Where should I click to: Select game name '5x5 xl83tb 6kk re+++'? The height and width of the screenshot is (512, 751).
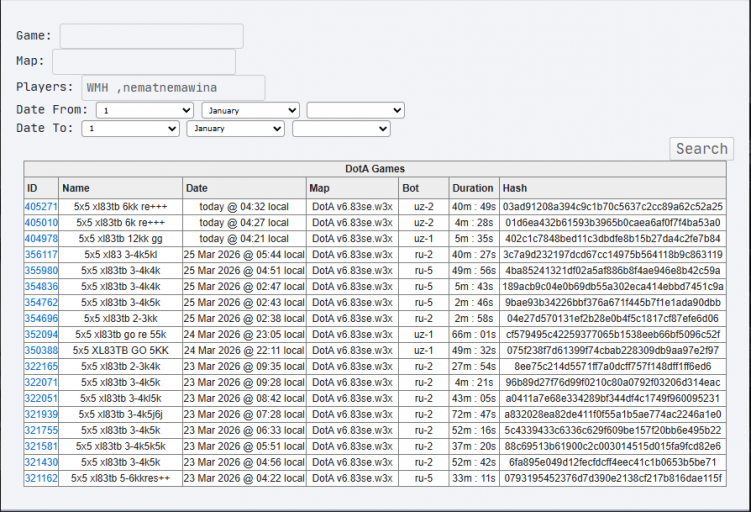[x=120, y=207]
